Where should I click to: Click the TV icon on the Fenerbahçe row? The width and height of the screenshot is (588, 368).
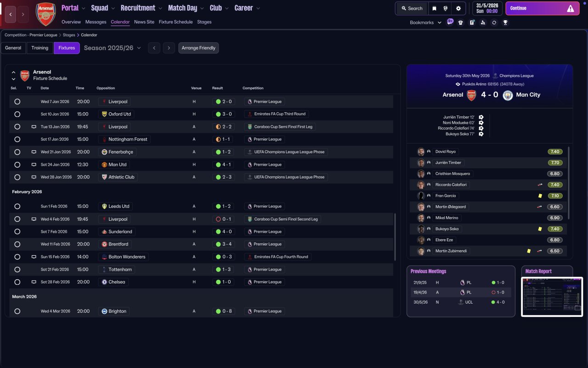[x=34, y=152]
